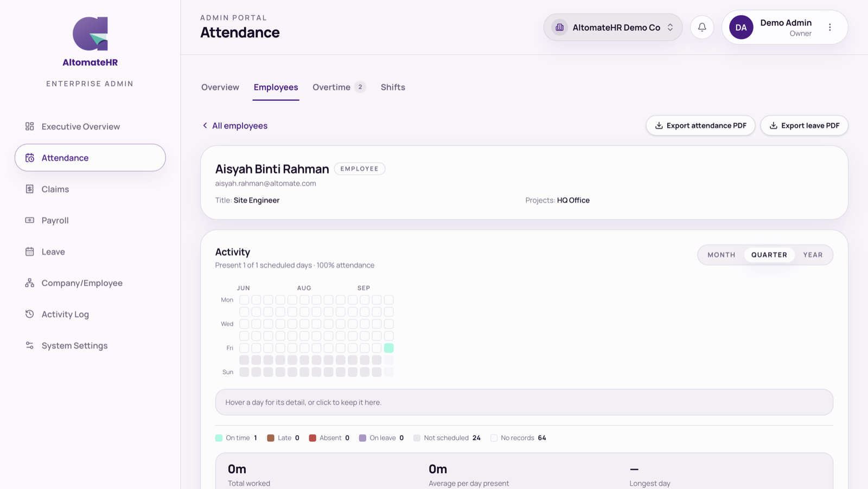Open Executive Overview grid icon
868x489 pixels.
tap(30, 126)
